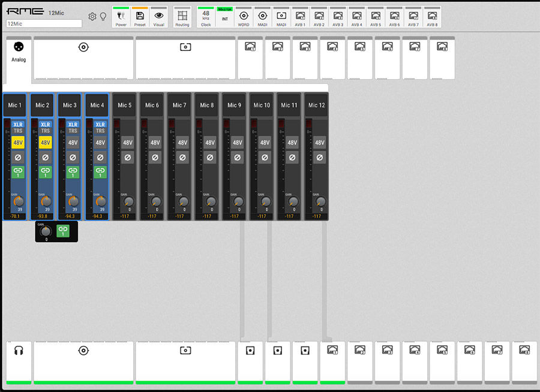
Task: Select AVB 1 in the top toolbar
Action: pos(300,17)
